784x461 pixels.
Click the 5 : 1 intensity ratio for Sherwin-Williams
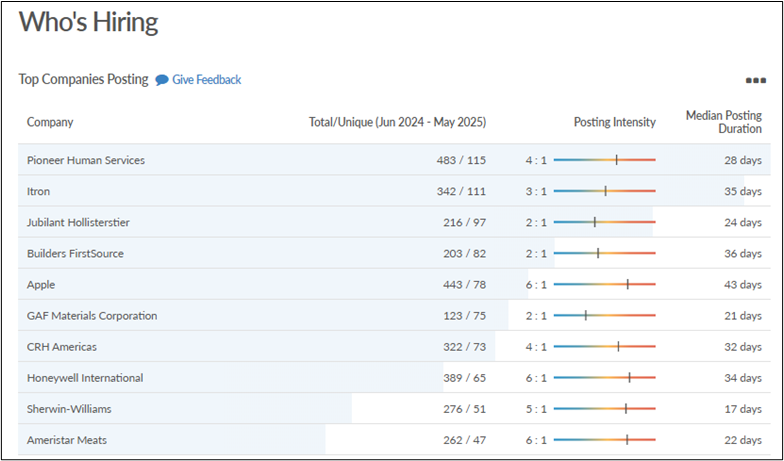[x=536, y=408]
